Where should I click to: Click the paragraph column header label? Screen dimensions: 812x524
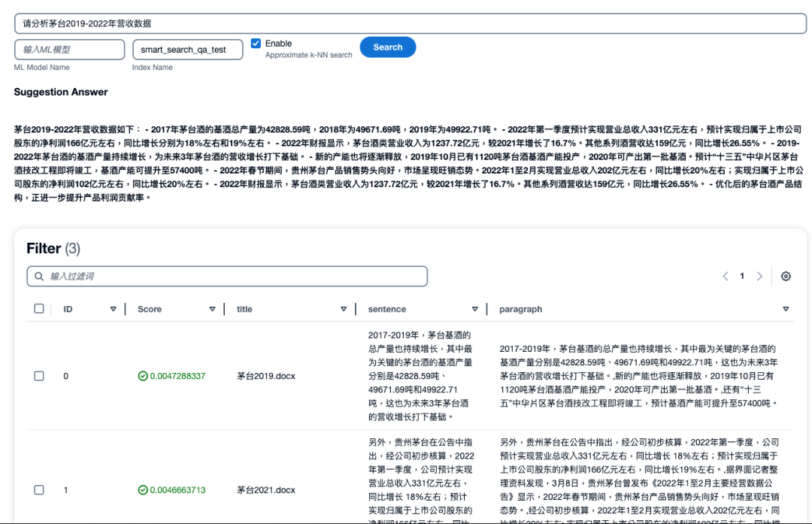pyautogui.click(x=520, y=309)
